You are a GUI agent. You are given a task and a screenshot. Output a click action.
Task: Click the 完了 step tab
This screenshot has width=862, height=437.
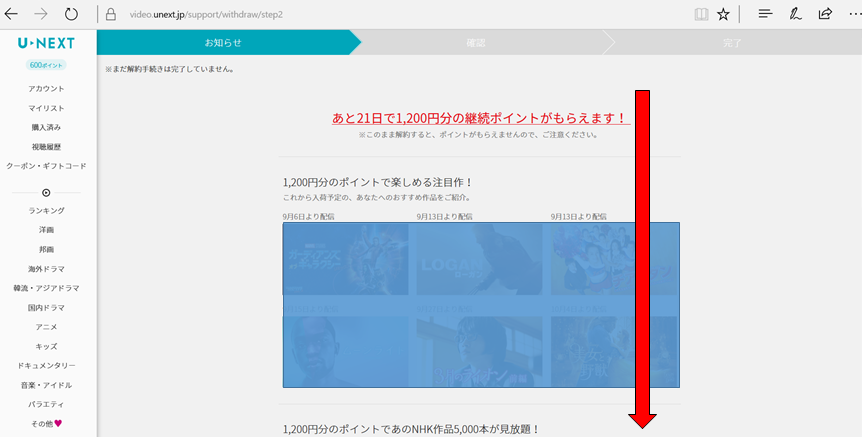pyautogui.click(x=732, y=42)
